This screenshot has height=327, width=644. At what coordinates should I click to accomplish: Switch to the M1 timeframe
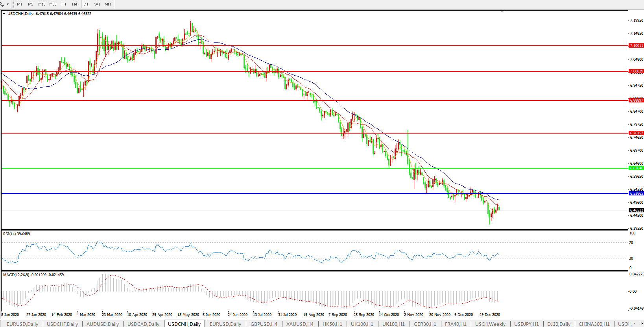[x=20, y=4]
